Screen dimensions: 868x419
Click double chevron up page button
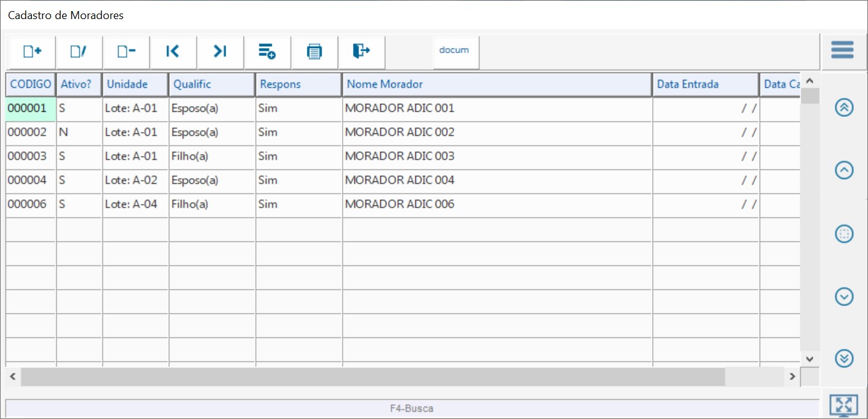[x=844, y=108]
